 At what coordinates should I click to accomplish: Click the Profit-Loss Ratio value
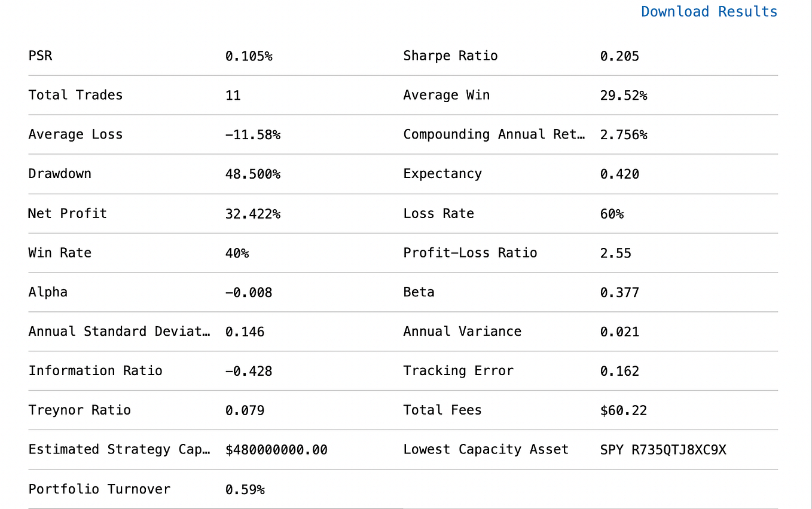[615, 253]
